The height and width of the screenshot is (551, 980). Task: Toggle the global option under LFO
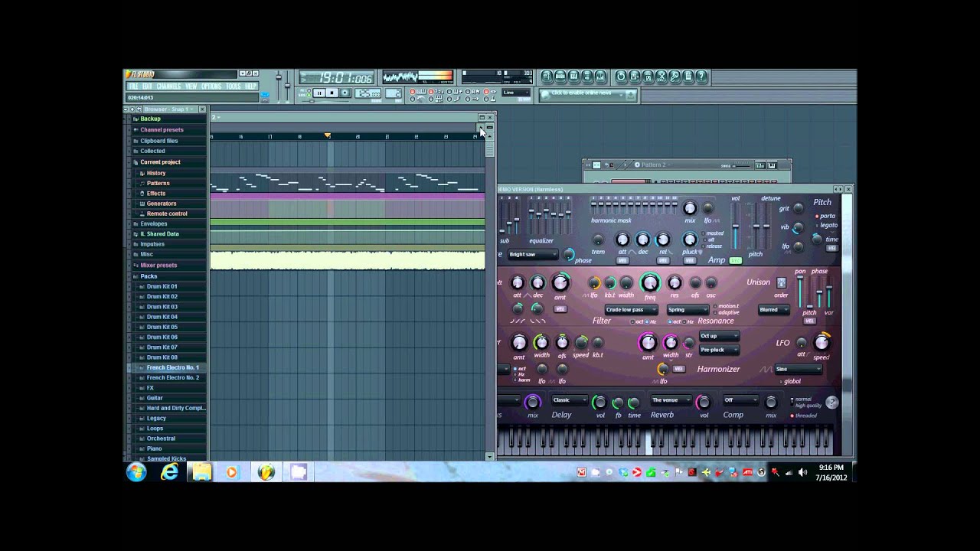(x=791, y=381)
